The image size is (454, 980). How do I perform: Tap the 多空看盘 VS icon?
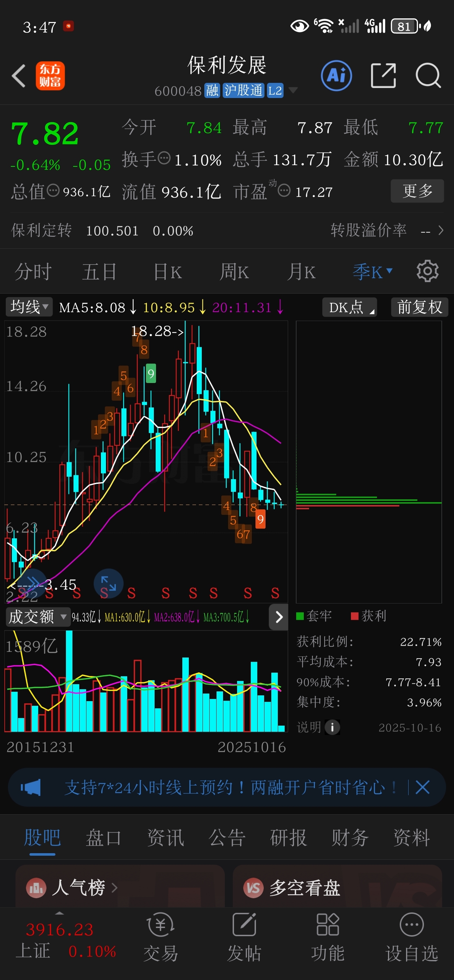(253, 887)
